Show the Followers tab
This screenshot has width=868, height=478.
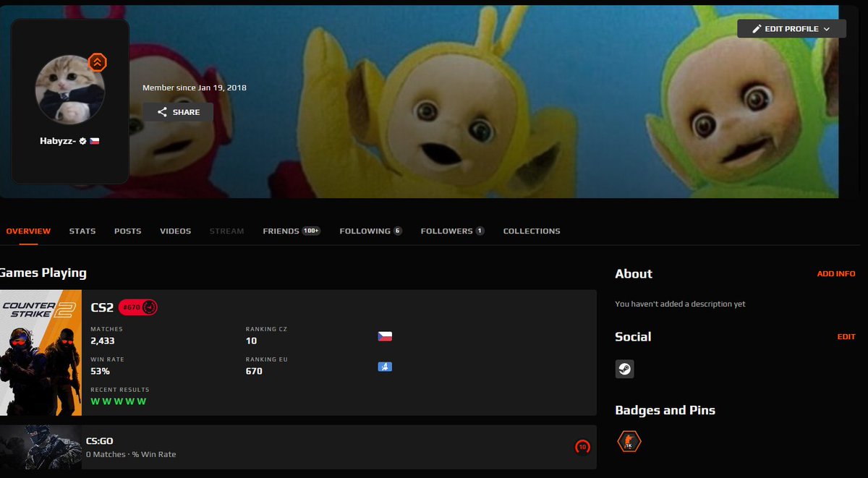tap(452, 231)
